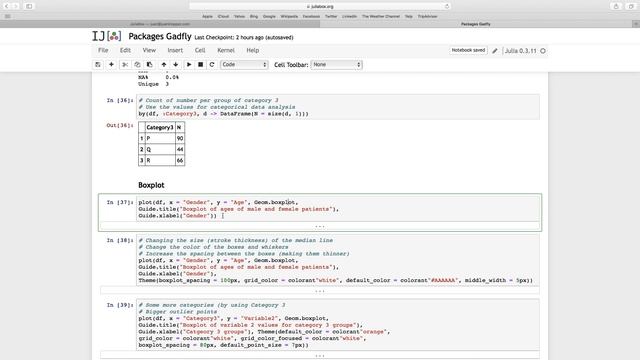Screen dimensions: 640x360
Task: Click the kernel idle circle indicator
Action: [x=543, y=51]
